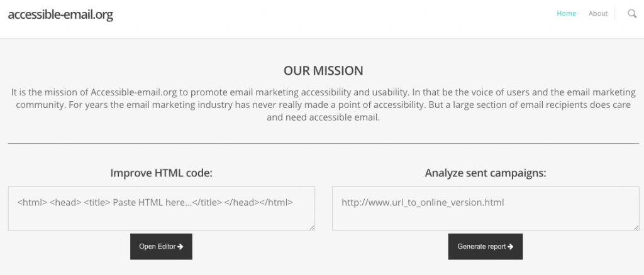
Task: Click the Open Editor button
Action: [x=161, y=247]
